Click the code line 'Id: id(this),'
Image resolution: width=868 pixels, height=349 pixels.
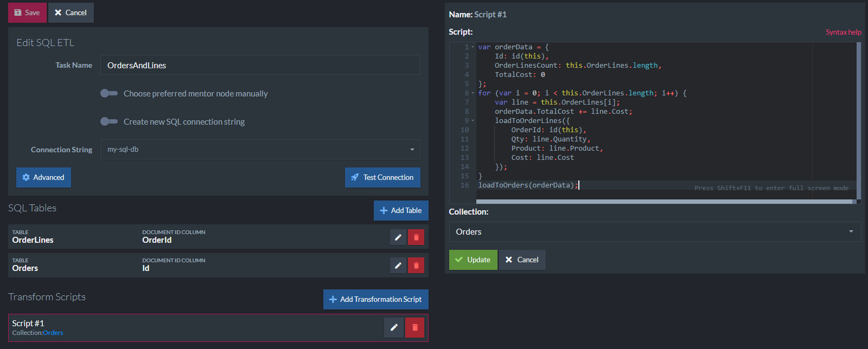tap(522, 56)
